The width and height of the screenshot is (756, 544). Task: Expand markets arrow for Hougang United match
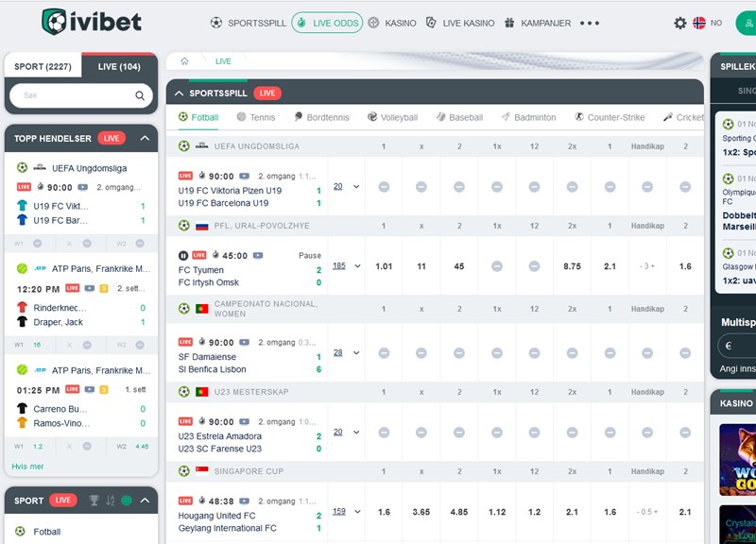[357, 512]
